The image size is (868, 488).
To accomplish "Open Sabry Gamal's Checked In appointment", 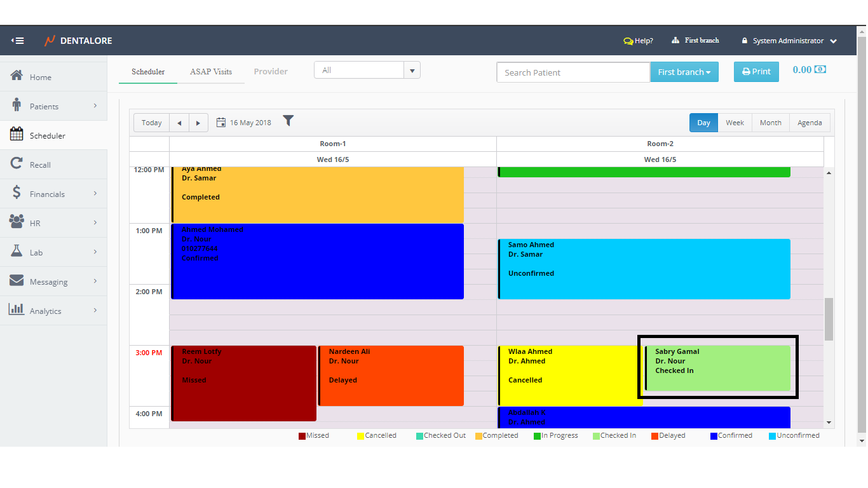I will [x=717, y=369].
